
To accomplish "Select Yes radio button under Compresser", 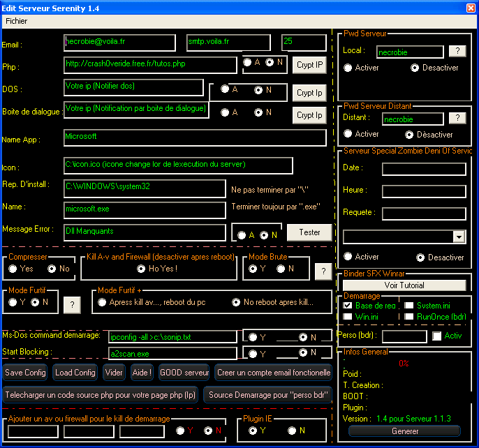I will pyautogui.click(x=13, y=269).
